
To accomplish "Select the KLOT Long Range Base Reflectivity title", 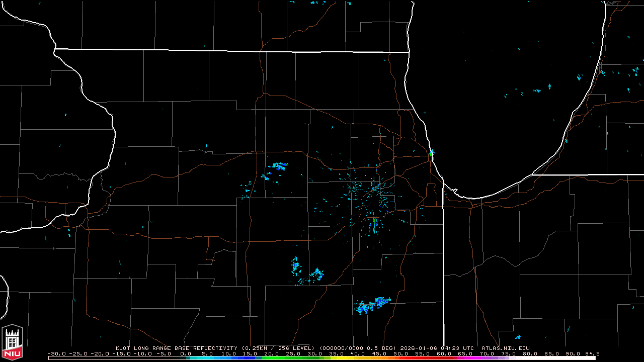I will pyautogui.click(x=176, y=348).
